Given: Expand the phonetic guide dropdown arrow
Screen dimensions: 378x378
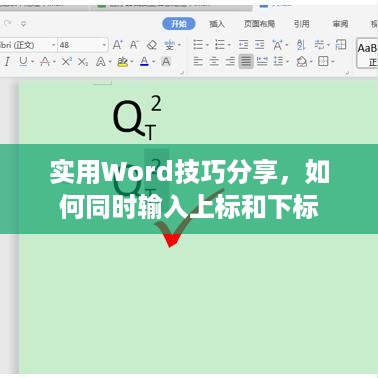Looking at the screenshot, I should coord(179,45).
